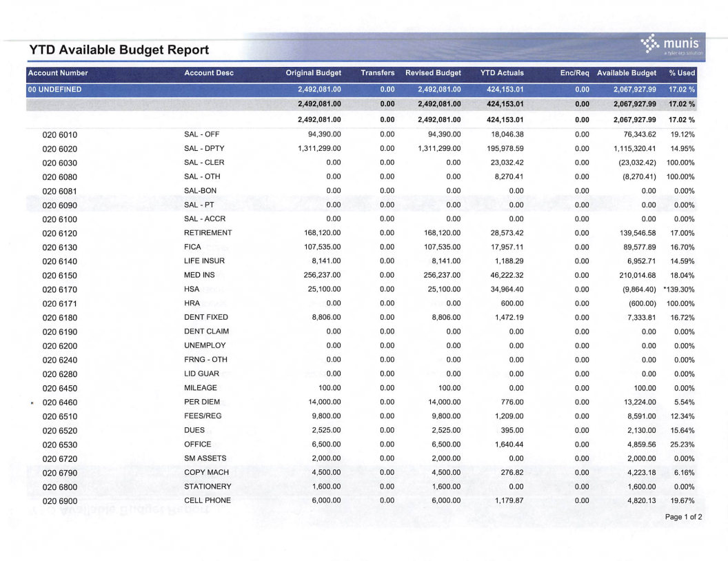
Task: Click the '*139.30%' used value
Action: (x=679, y=289)
